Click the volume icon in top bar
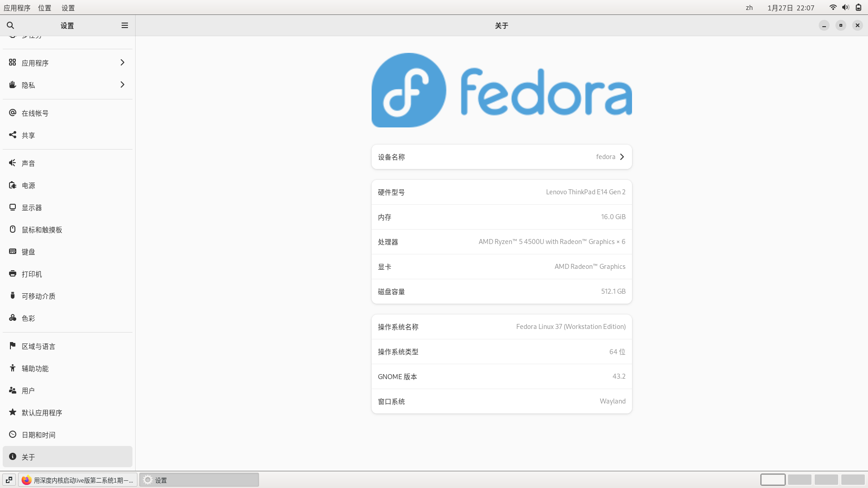 [x=845, y=7]
